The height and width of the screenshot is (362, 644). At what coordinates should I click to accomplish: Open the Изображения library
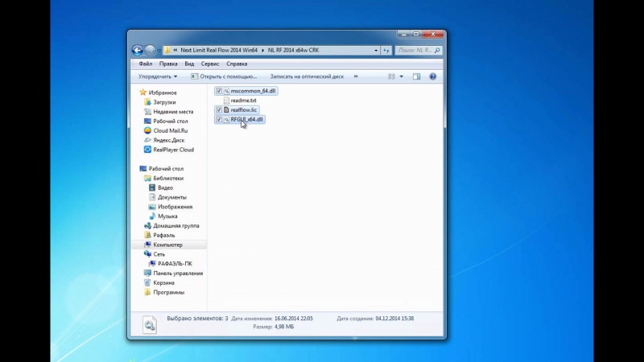pos(175,207)
